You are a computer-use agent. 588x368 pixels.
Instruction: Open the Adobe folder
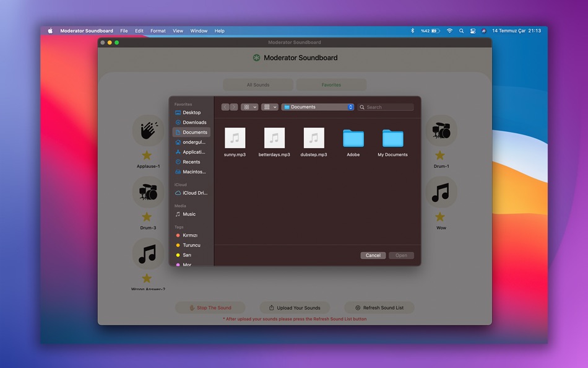coord(353,138)
